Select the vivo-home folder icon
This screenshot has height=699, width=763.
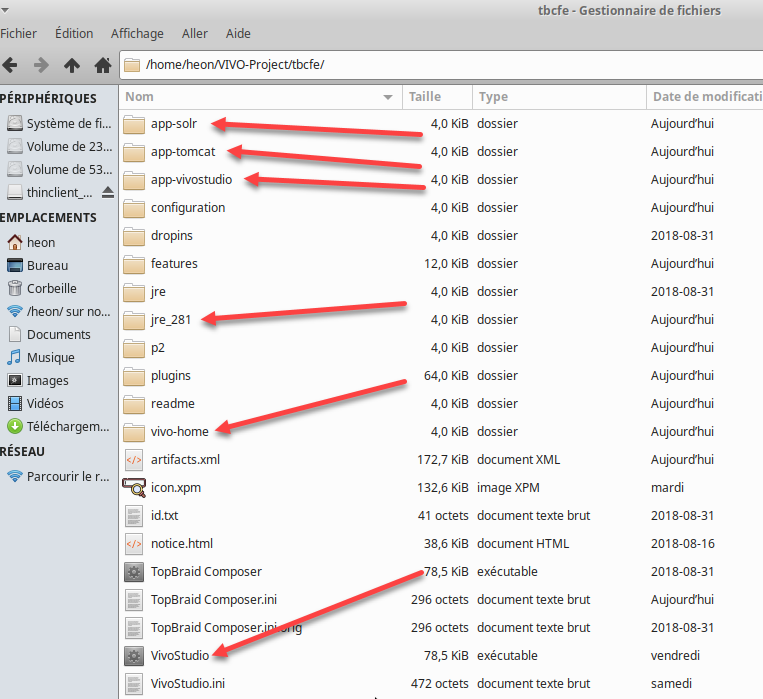pyautogui.click(x=134, y=432)
